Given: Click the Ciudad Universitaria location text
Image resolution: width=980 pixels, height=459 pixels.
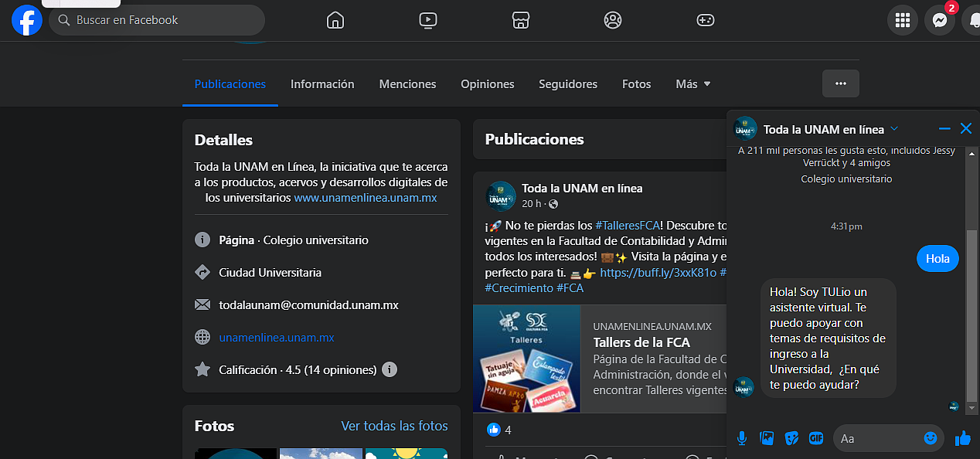Looking at the screenshot, I should (271, 273).
